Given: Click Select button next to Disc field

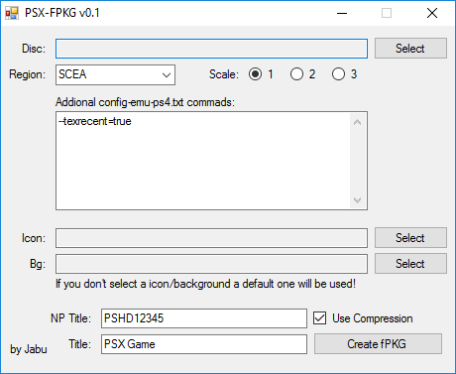Looking at the screenshot, I should tap(411, 48).
